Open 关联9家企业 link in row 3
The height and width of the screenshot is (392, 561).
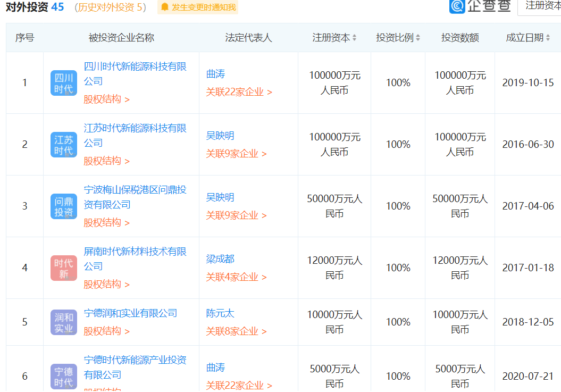(236, 215)
